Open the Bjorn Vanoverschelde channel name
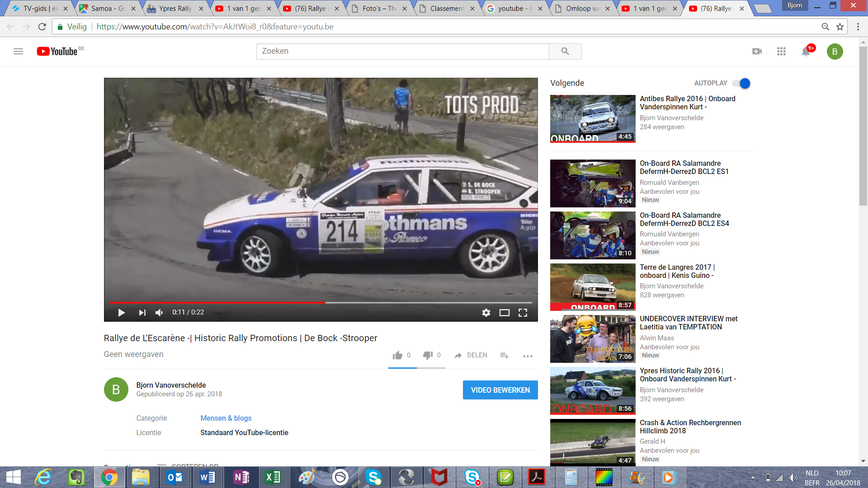Image resolution: width=868 pixels, height=488 pixels. (x=171, y=385)
